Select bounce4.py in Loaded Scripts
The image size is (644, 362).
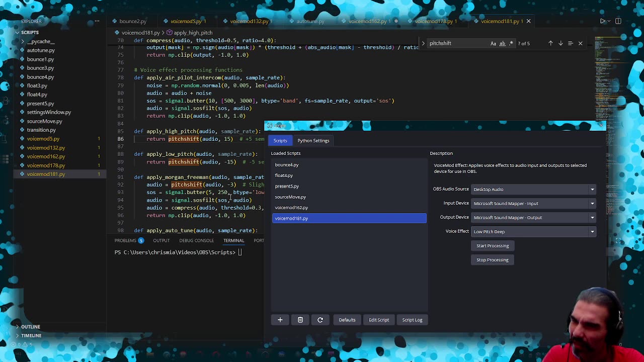click(349, 165)
